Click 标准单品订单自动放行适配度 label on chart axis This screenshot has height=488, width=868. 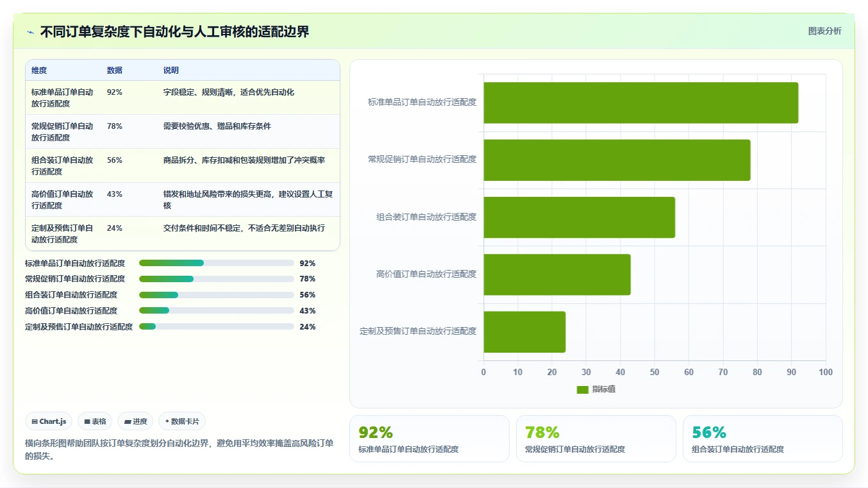(x=422, y=102)
